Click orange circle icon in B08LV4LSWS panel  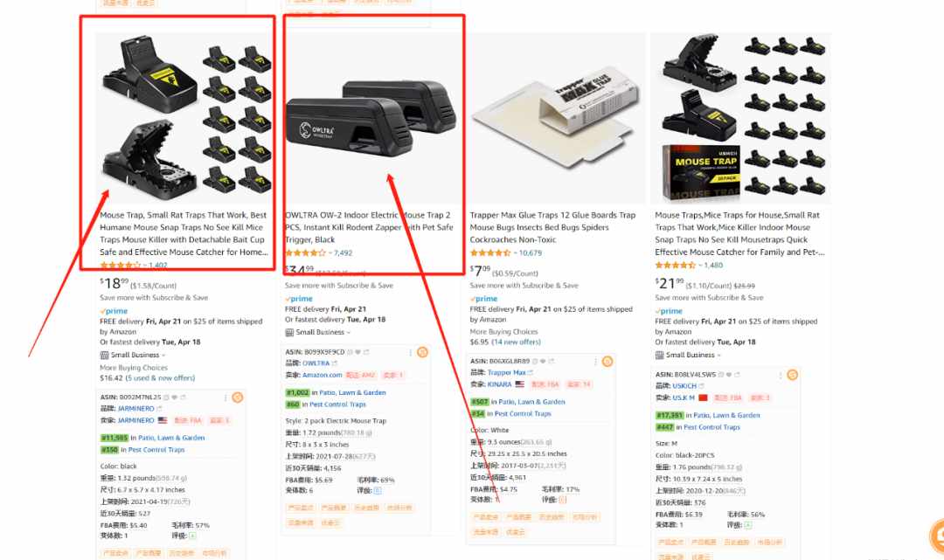(x=792, y=375)
